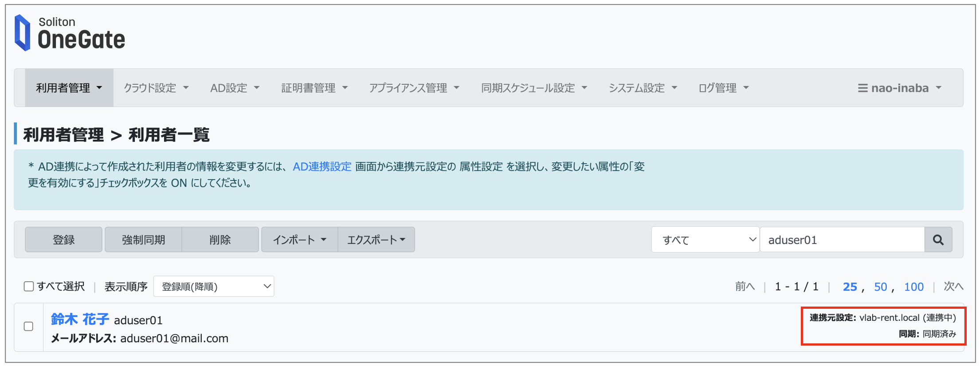The image size is (980, 370).
Task: Select the checkbox for 鈴木 花子's row
Action: pos(28,326)
